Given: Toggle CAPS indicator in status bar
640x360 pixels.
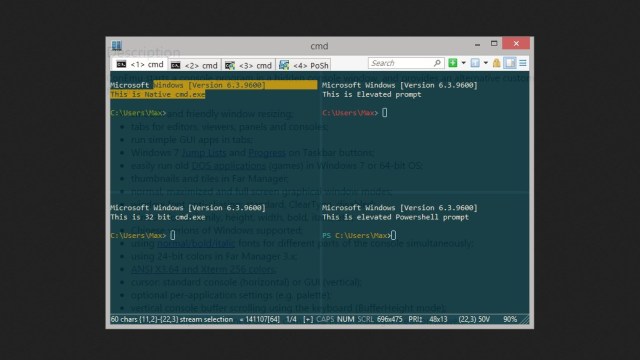Looking at the screenshot, I should (x=325, y=319).
